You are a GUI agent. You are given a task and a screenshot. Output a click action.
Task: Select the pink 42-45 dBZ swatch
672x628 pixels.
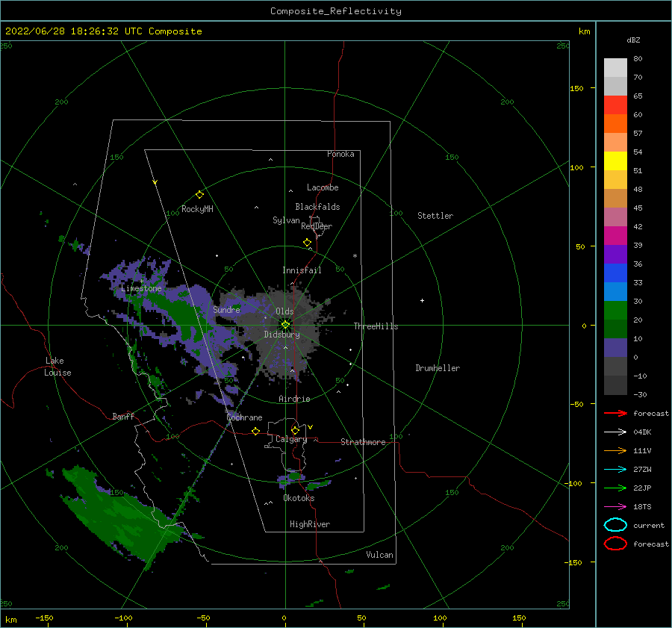(615, 217)
